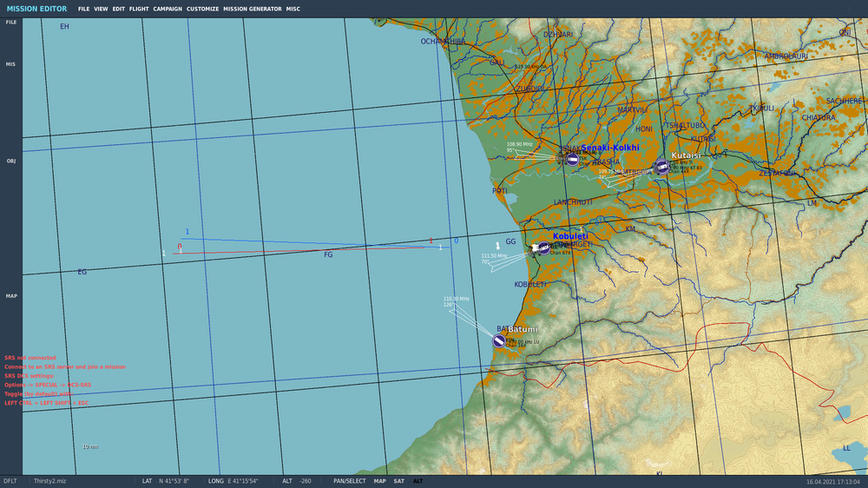Select the Kutaisi airfield label

686,155
